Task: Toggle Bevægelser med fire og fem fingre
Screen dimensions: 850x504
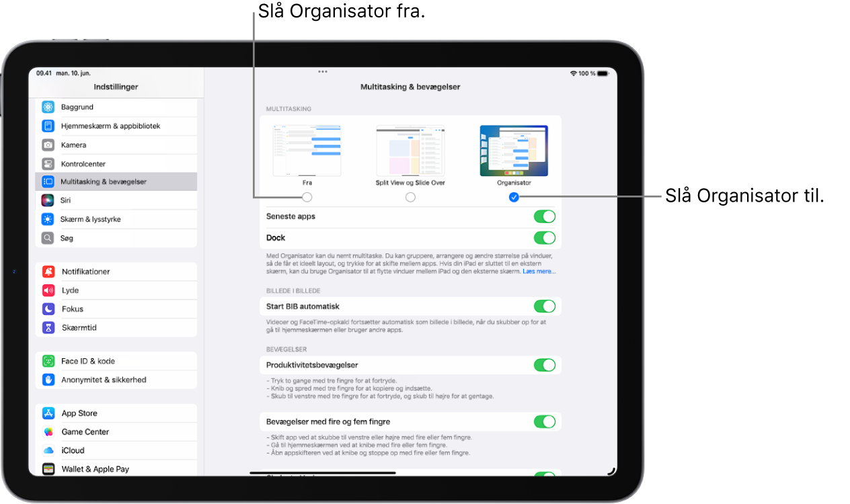Action: coord(545,422)
